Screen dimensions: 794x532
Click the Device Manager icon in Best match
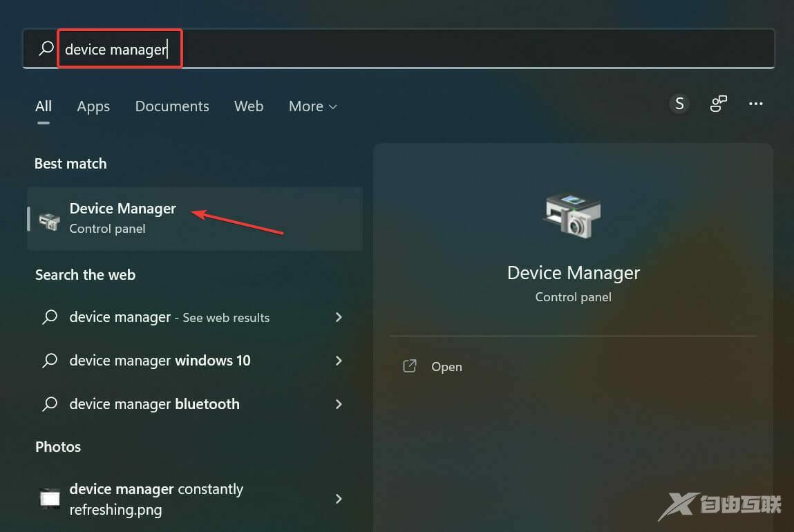[49, 220]
